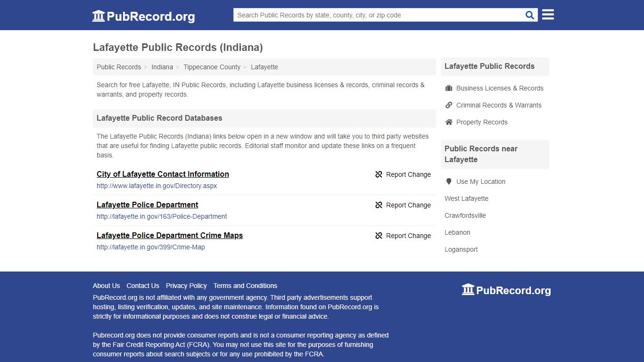Go to Crawfordsville records

coord(465,215)
